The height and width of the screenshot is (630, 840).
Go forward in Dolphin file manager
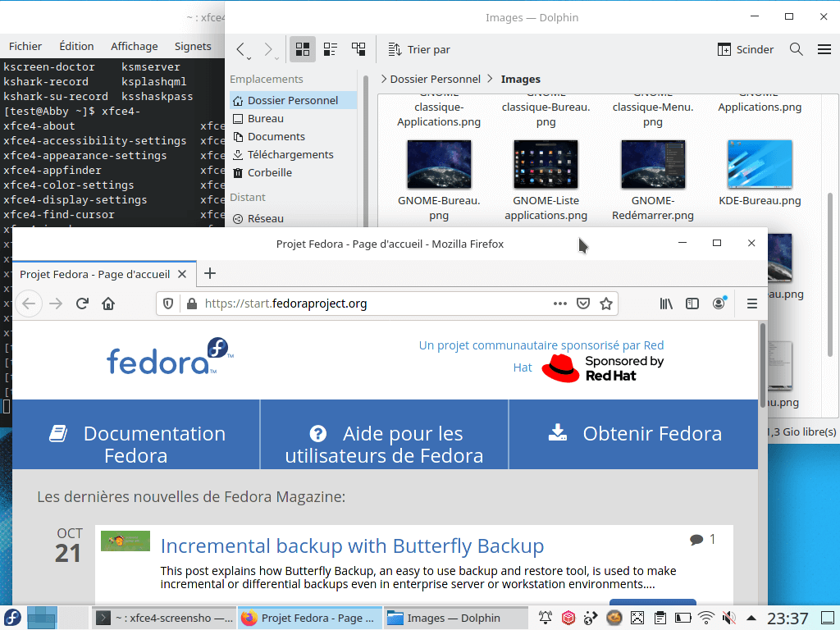click(268, 50)
